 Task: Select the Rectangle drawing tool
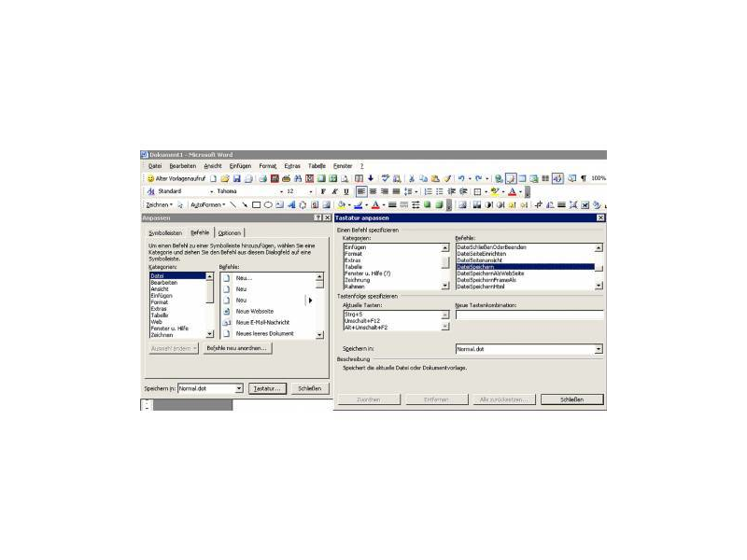256,204
